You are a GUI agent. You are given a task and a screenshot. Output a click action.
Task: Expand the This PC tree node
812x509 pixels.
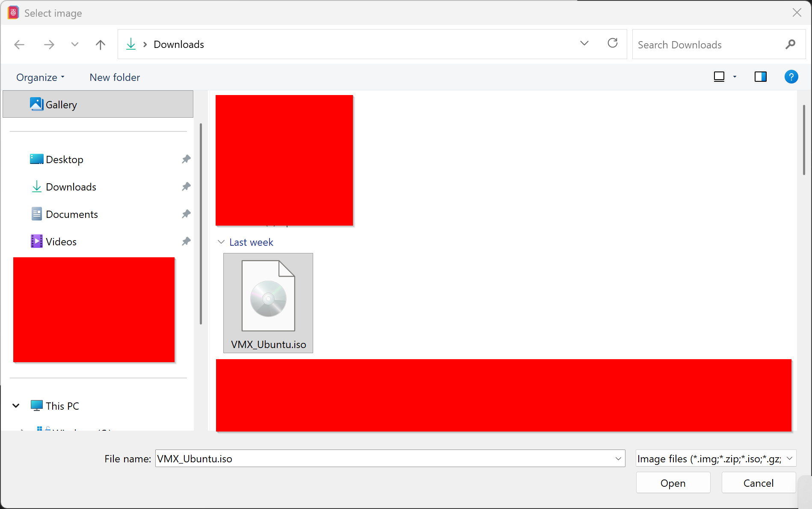[16, 405]
